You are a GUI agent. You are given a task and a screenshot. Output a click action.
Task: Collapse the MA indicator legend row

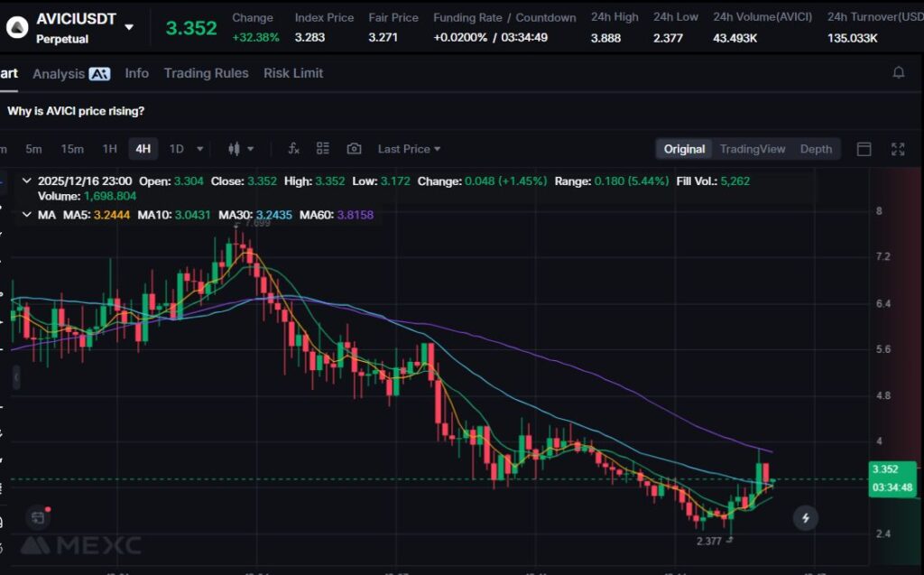tap(25, 215)
